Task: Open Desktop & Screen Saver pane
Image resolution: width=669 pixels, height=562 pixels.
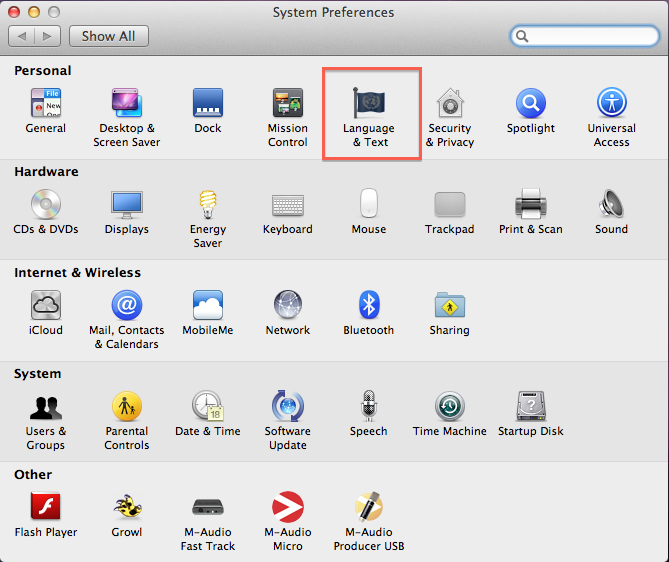Action: click(127, 104)
